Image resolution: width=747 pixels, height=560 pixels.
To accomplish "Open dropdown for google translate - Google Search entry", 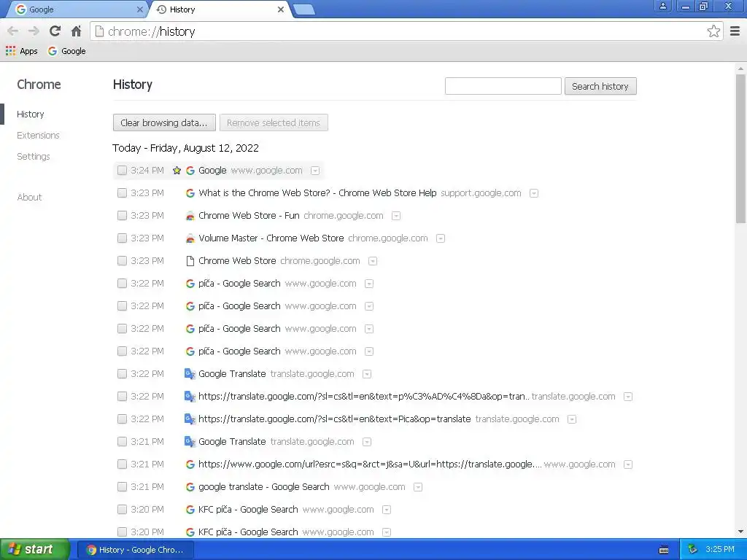I will (418, 487).
